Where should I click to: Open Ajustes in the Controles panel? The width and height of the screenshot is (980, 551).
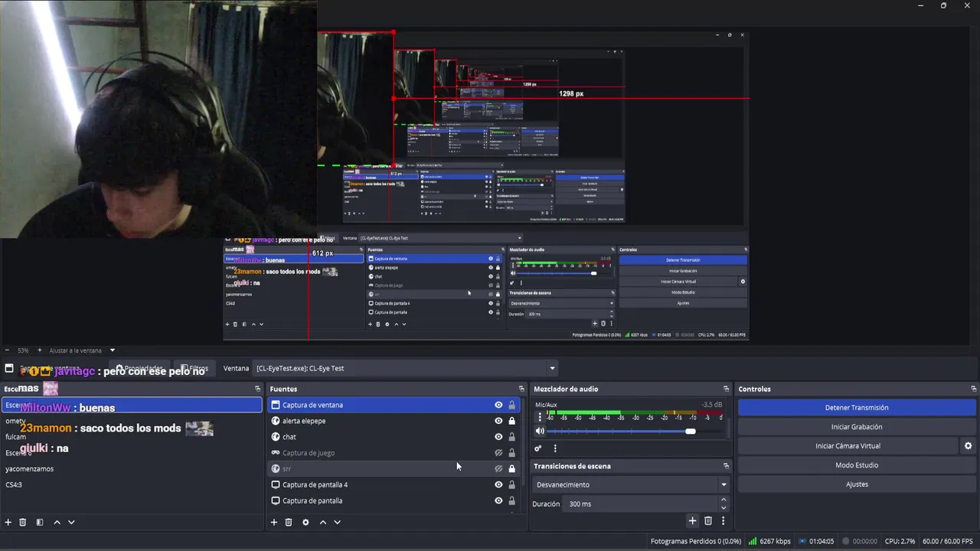point(857,484)
